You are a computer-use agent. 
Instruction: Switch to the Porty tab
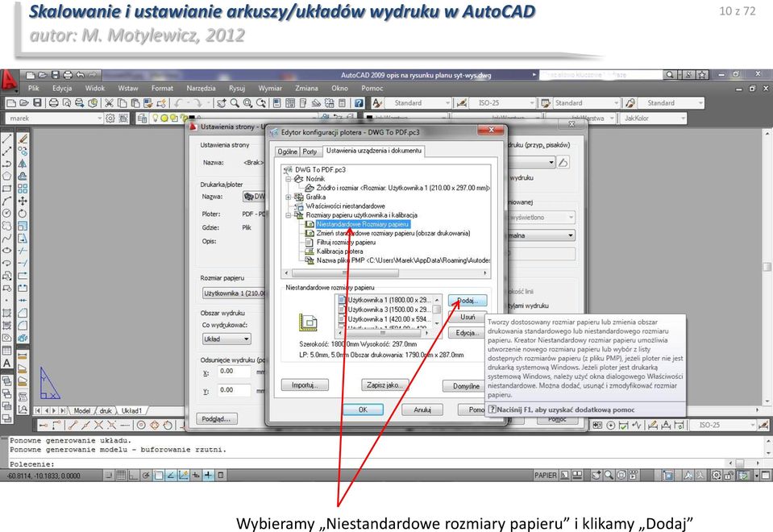click(x=310, y=152)
